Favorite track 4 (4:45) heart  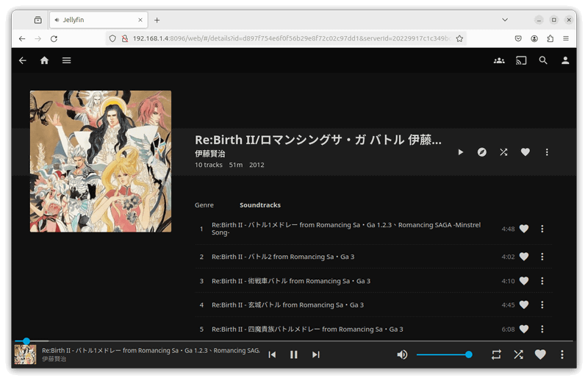click(x=524, y=305)
